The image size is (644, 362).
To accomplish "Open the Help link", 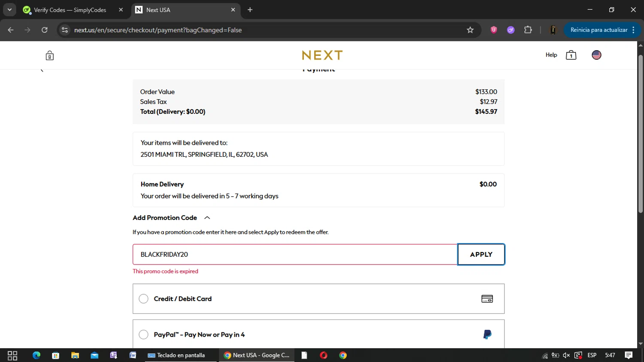I will [x=551, y=55].
